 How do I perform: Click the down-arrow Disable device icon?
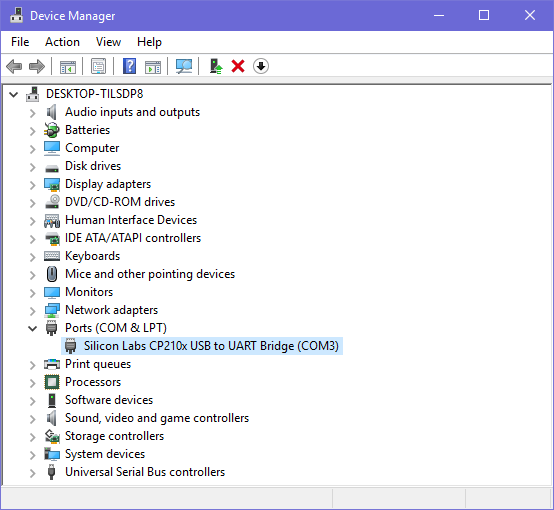pyautogui.click(x=261, y=66)
